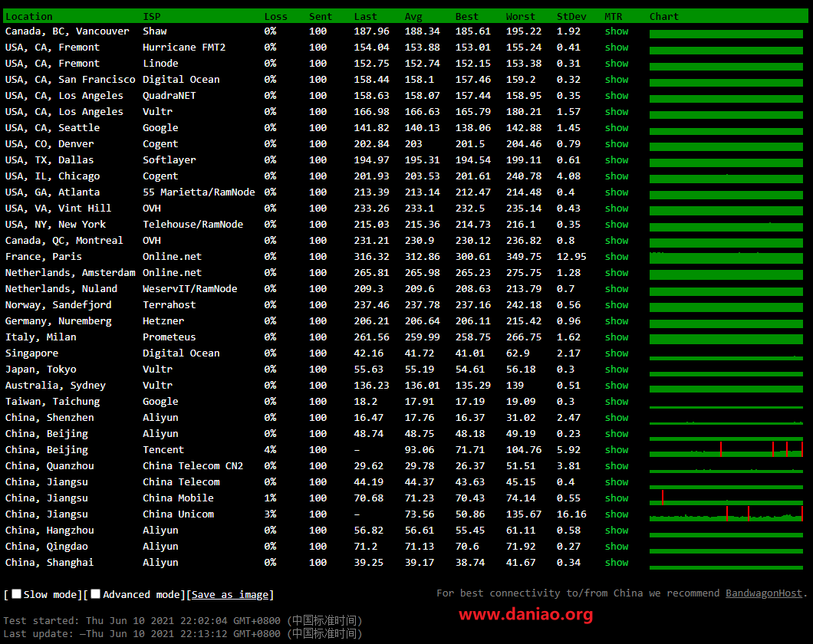Show MTR for Los Angeles QuadraNET
Viewport: 813px width, 644px height.
pos(617,95)
